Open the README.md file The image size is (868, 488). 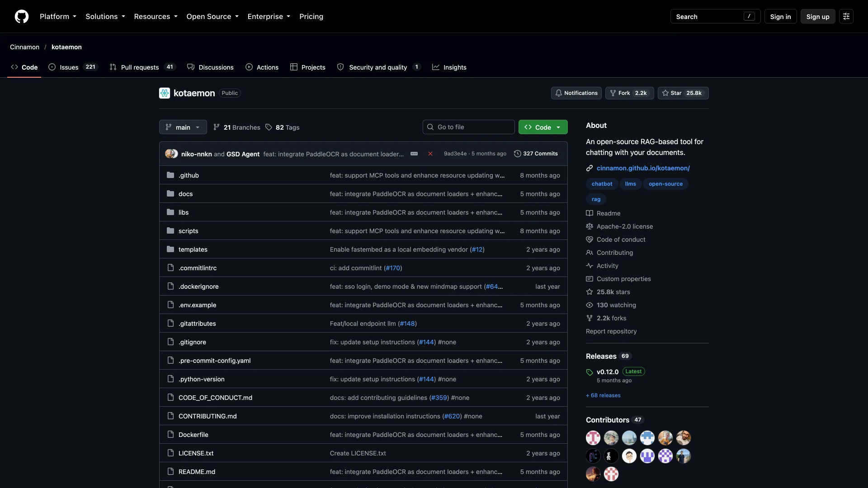[197, 472]
